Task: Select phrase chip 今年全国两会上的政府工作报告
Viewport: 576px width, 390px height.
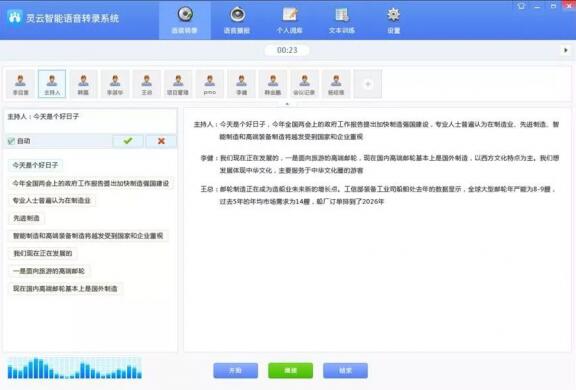Action: pos(91,183)
